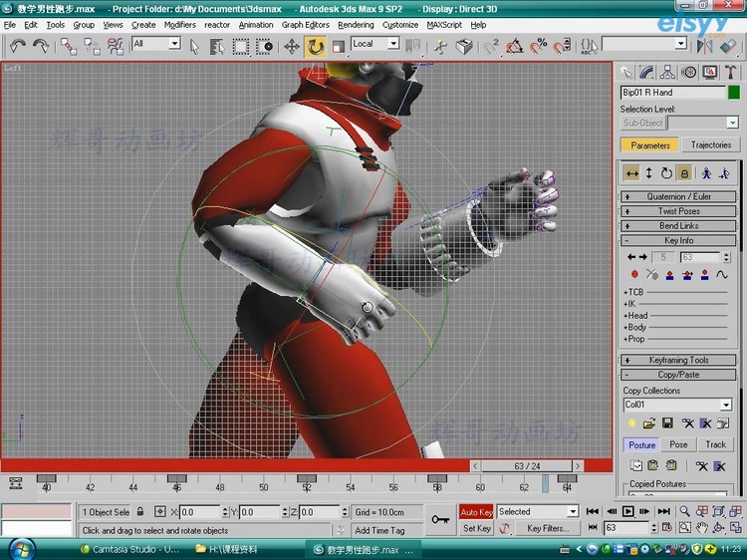Image resolution: width=747 pixels, height=560 pixels.
Task: Select the Pose copy mode button
Action: coord(678,444)
